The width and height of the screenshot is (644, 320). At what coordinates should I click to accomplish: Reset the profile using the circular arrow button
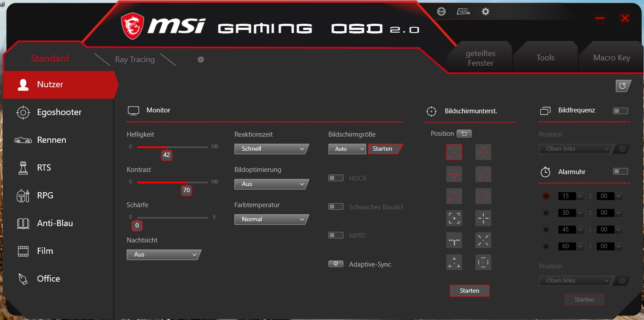pyautogui.click(x=623, y=86)
